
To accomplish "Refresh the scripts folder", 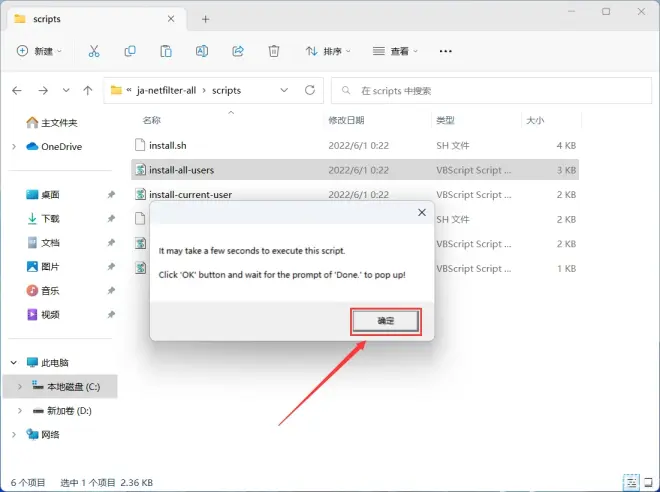I will 310,90.
